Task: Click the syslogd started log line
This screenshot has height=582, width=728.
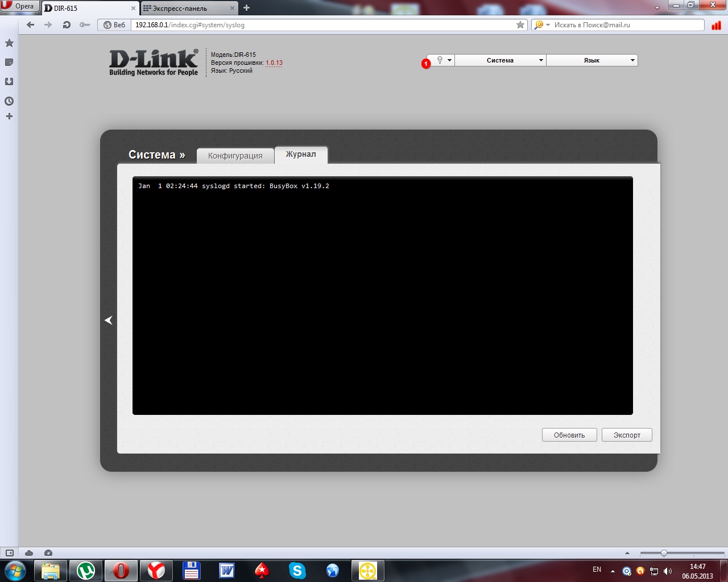Action: click(x=234, y=186)
